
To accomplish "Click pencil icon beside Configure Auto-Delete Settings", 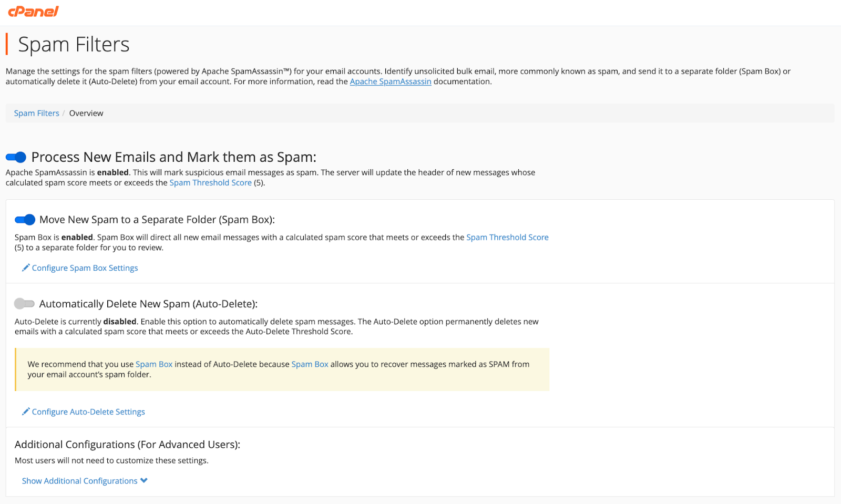I will 26,412.
